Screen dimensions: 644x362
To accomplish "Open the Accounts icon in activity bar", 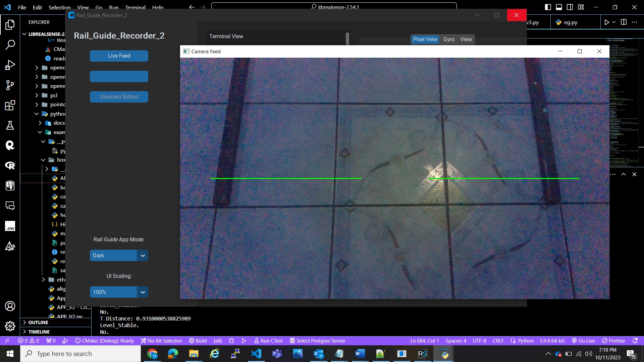I will (10, 306).
